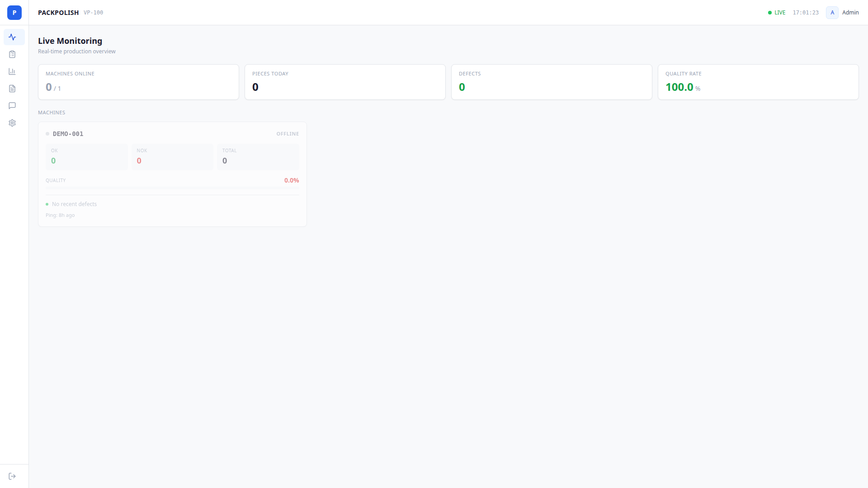Viewport: 868px width, 488px height.
Task: Open the Admin user avatar
Action: [832, 12]
